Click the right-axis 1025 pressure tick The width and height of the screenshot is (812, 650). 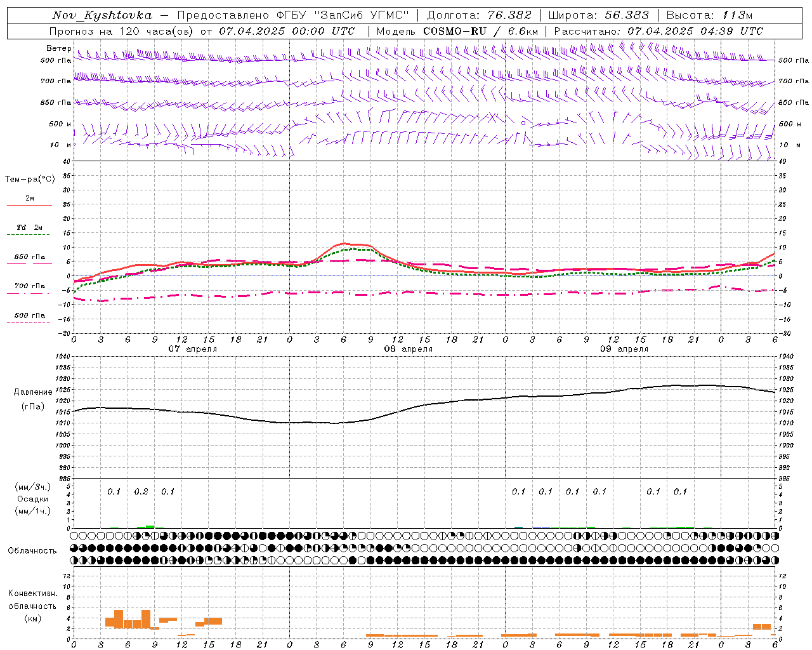tap(785, 390)
